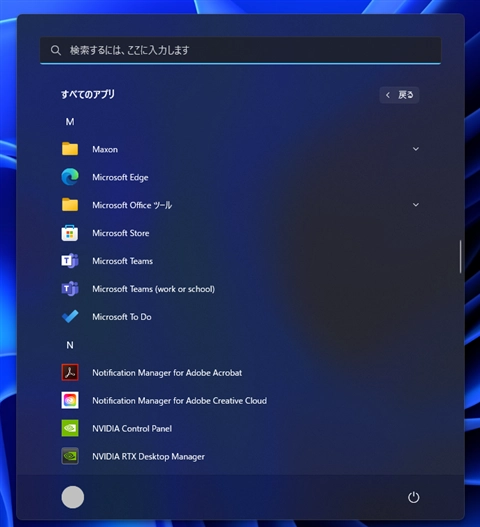This screenshot has width=480, height=527.
Task: Click the magnifier search icon
Action: [x=56, y=50]
